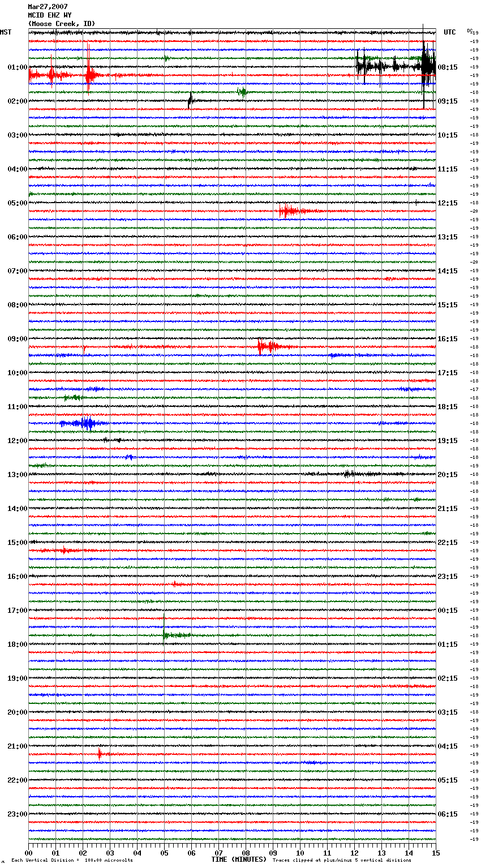Click the DC column header at top right
The height and width of the screenshot is (868, 481).
pyautogui.click(x=470, y=31)
